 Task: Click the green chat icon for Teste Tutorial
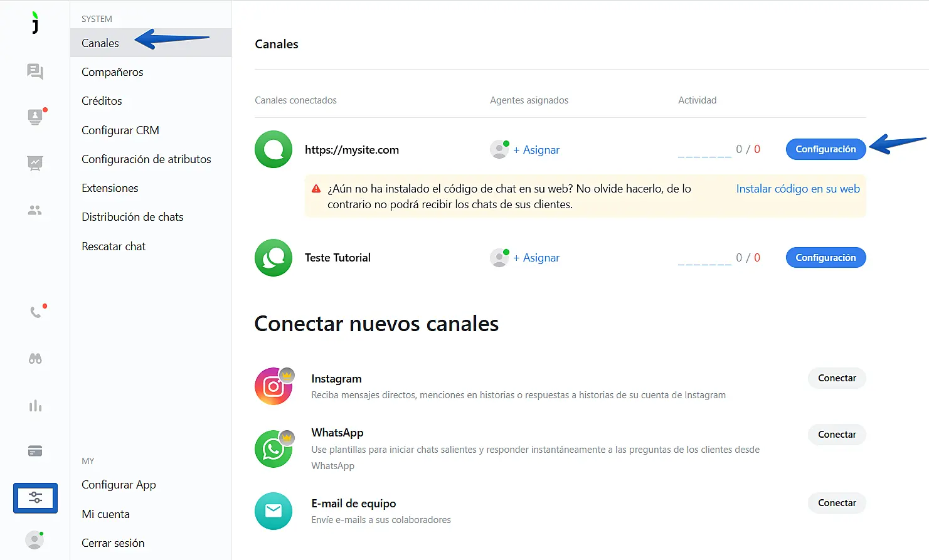pyautogui.click(x=273, y=258)
